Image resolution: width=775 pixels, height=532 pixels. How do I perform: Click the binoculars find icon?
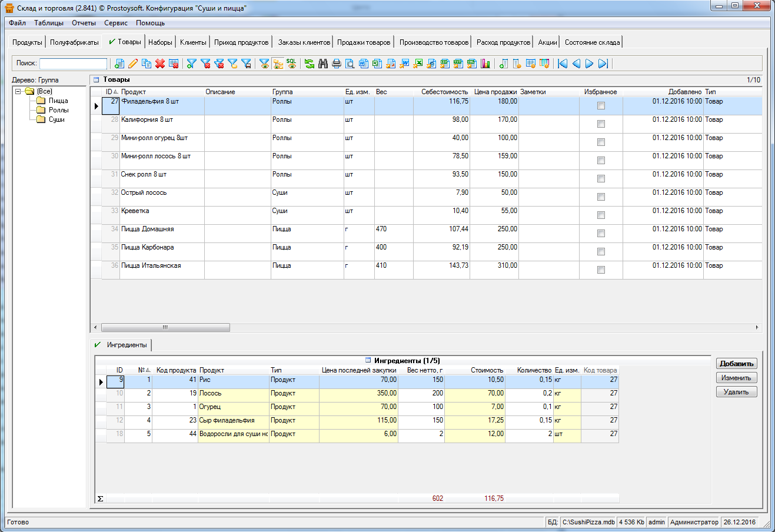(x=323, y=64)
